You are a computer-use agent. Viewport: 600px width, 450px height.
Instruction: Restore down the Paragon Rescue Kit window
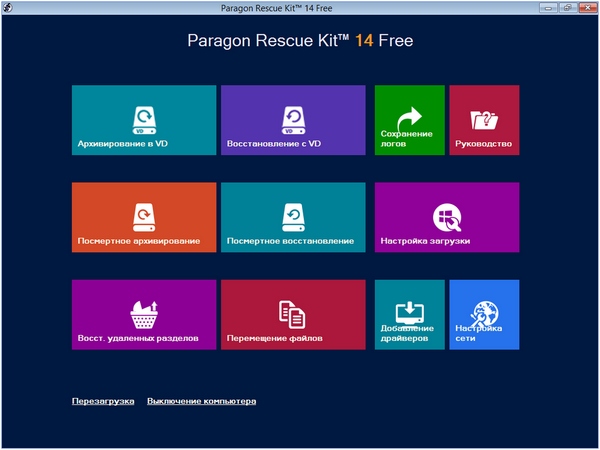click(x=568, y=8)
